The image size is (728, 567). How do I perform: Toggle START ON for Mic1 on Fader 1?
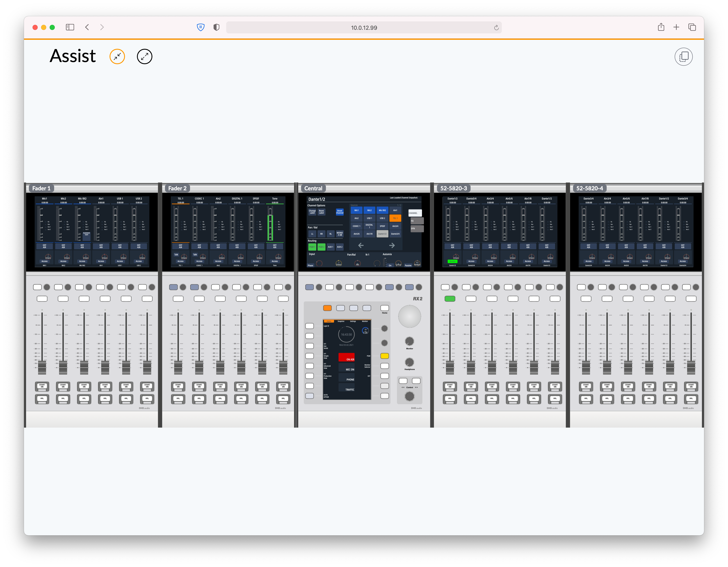tap(42, 386)
